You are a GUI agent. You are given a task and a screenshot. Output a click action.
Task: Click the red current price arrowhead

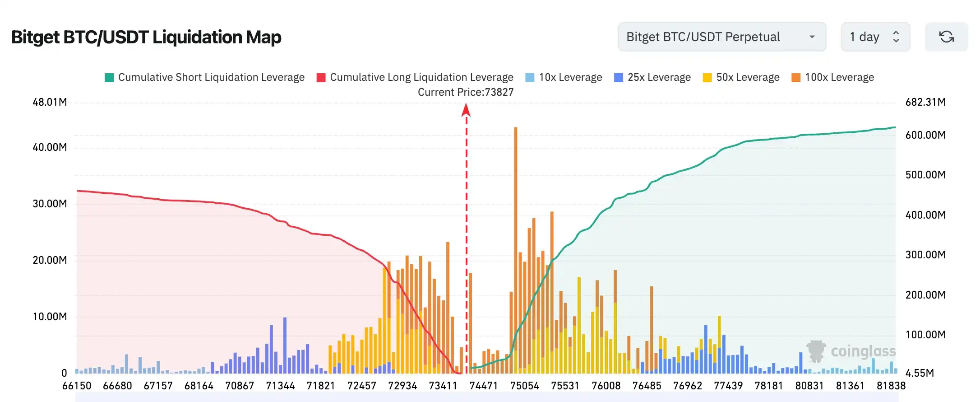pos(466,110)
